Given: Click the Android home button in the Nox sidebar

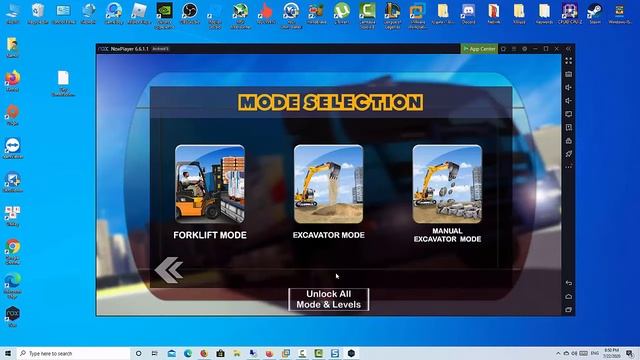Looking at the screenshot, I should coord(569,296).
